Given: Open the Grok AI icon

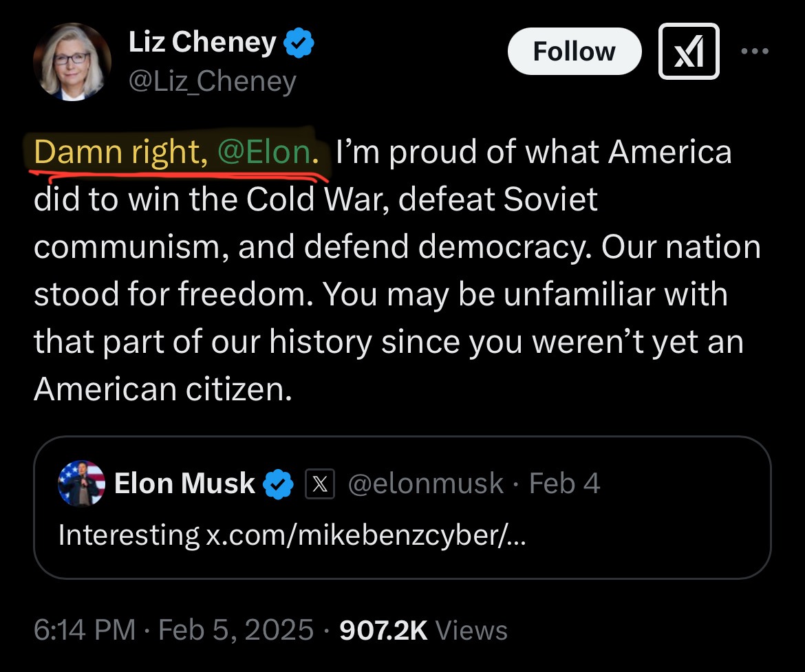Looking at the screenshot, I should pyautogui.click(x=689, y=52).
